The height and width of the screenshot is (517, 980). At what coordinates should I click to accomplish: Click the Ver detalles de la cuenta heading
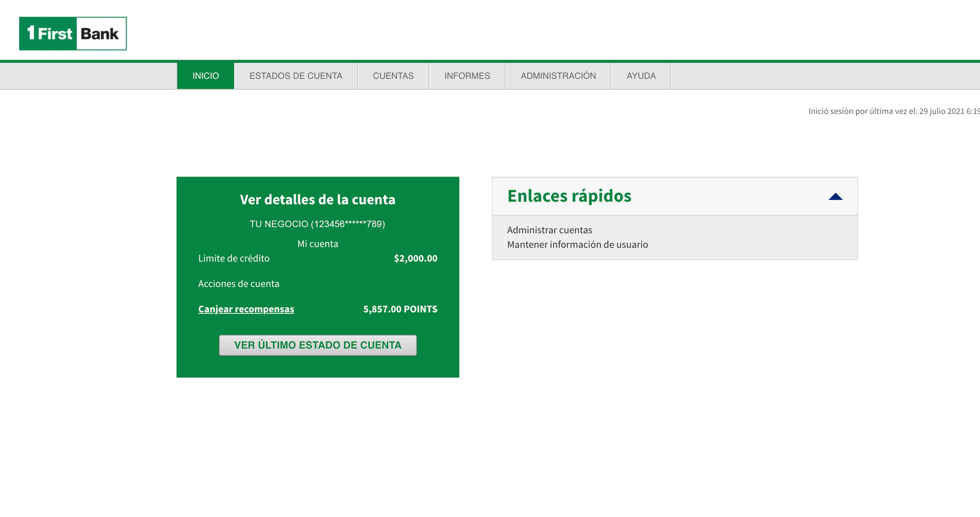coord(318,199)
